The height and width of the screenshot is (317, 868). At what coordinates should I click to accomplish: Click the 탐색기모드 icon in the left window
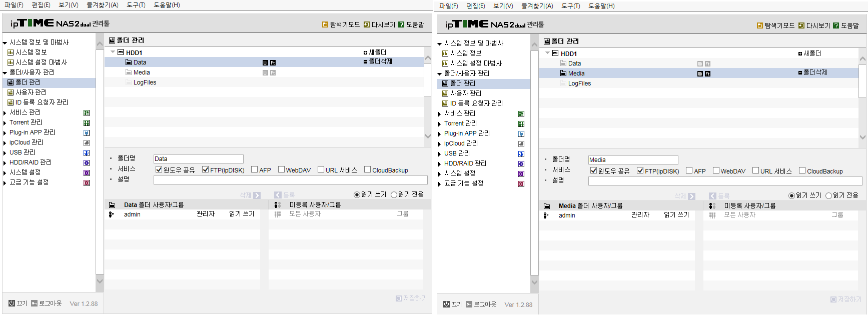click(x=325, y=24)
